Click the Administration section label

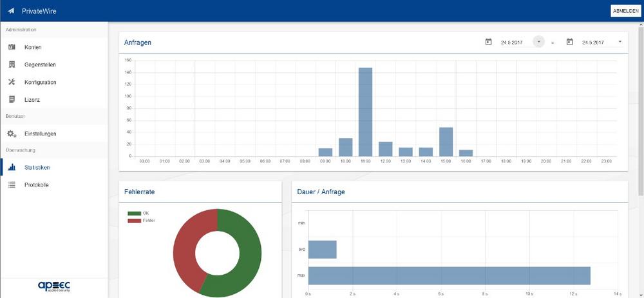point(21,30)
